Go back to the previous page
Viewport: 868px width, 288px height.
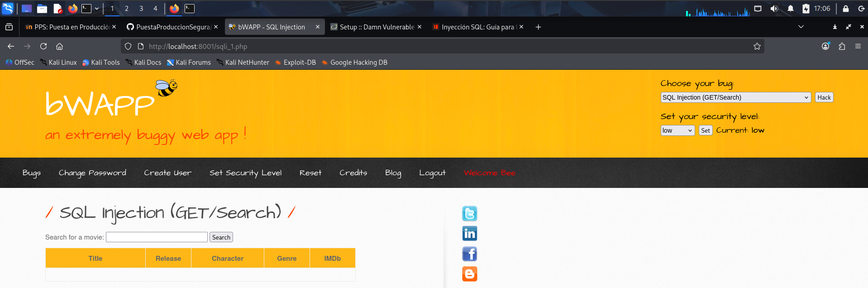tap(11, 46)
